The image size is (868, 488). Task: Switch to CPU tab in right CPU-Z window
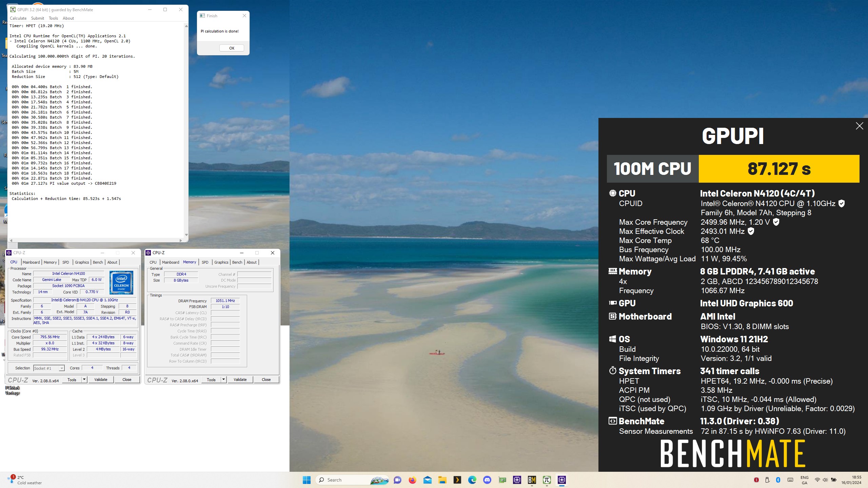[x=153, y=262]
